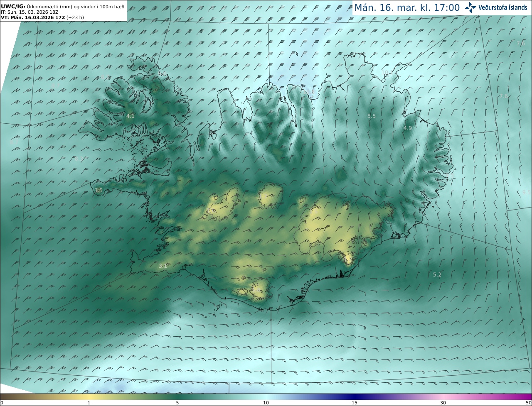
Task: Click the 0 label on the colour scale
Action: (x=2, y=403)
